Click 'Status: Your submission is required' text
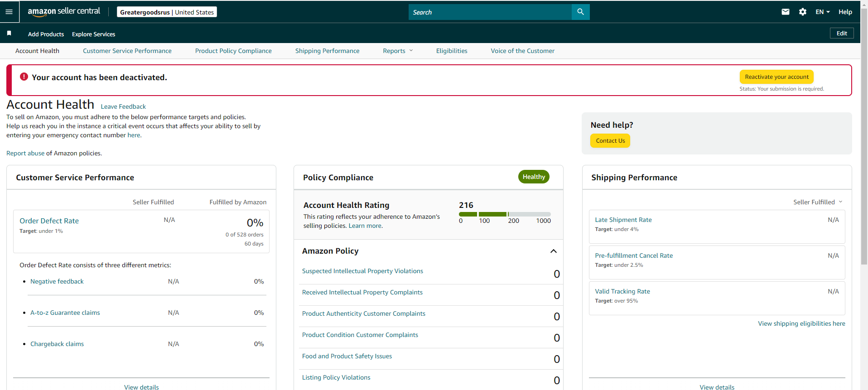 coord(781,89)
